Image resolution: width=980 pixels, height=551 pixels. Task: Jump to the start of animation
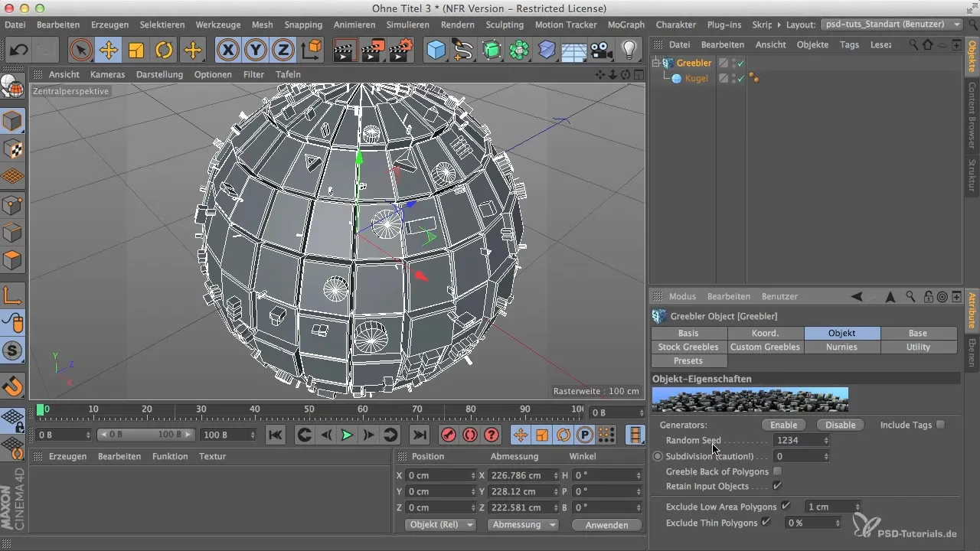[x=276, y=435]
